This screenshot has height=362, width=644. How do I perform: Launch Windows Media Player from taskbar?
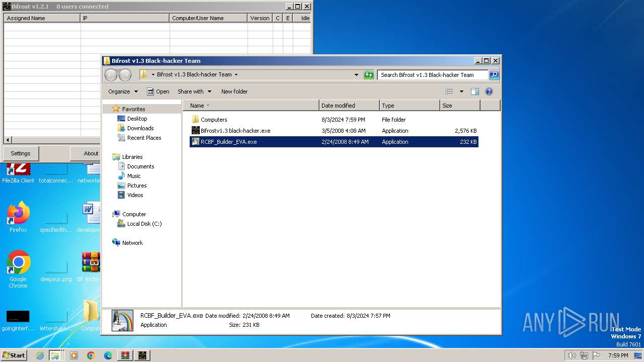coord(74,355)
